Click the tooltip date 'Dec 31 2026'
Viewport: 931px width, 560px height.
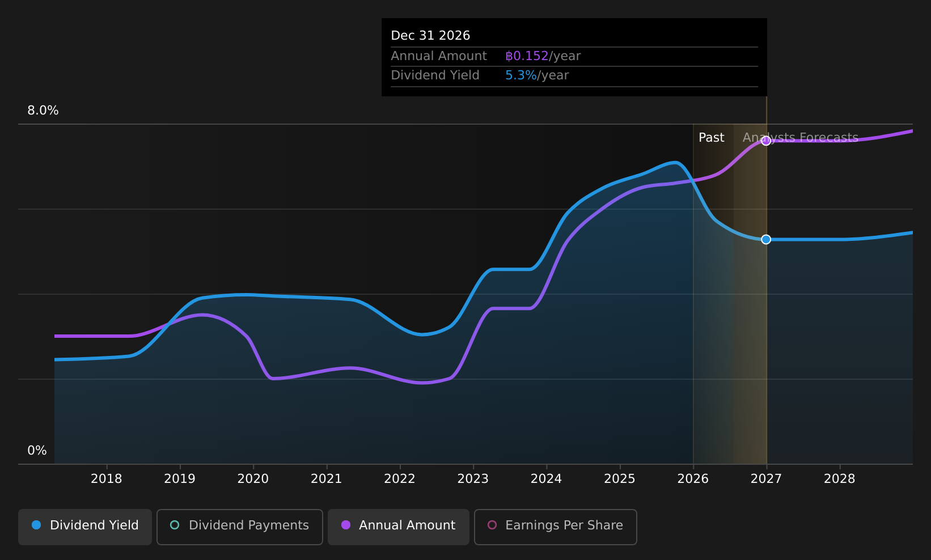tap(430, 36)
